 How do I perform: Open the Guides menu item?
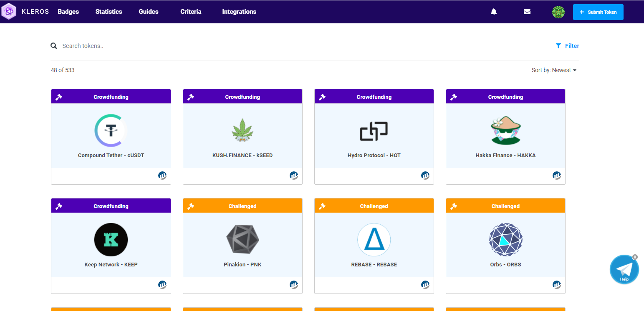pyautogui.click(x=149, y=12)
